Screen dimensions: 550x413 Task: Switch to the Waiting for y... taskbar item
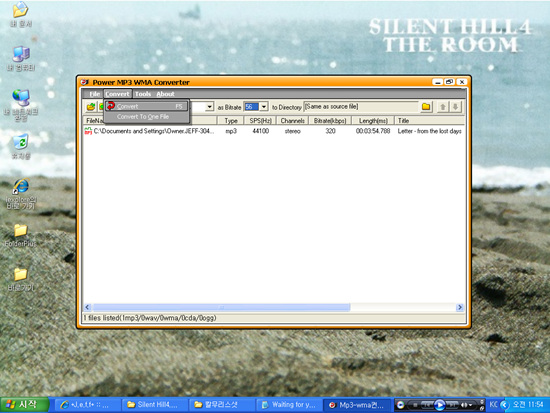(x=288, y=405)
